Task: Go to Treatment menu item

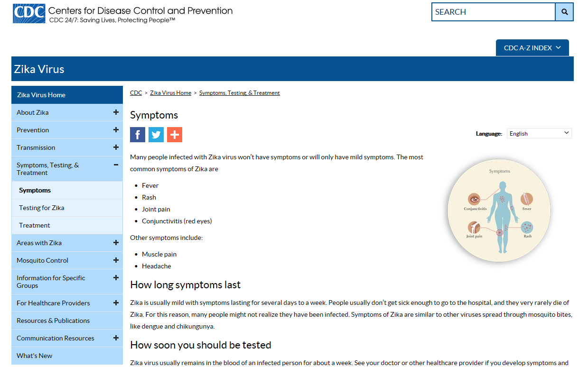Action: (x=35, y=225)
